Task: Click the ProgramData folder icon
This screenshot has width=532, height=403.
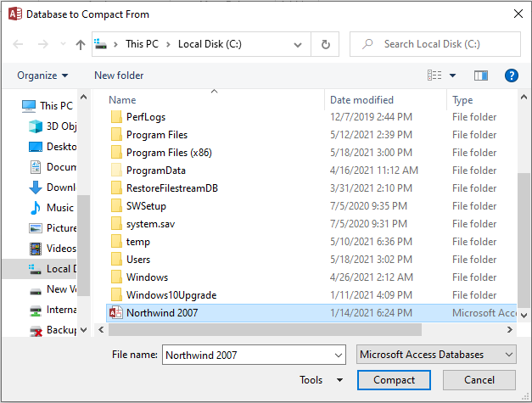Action: click(x=116, y=171)
